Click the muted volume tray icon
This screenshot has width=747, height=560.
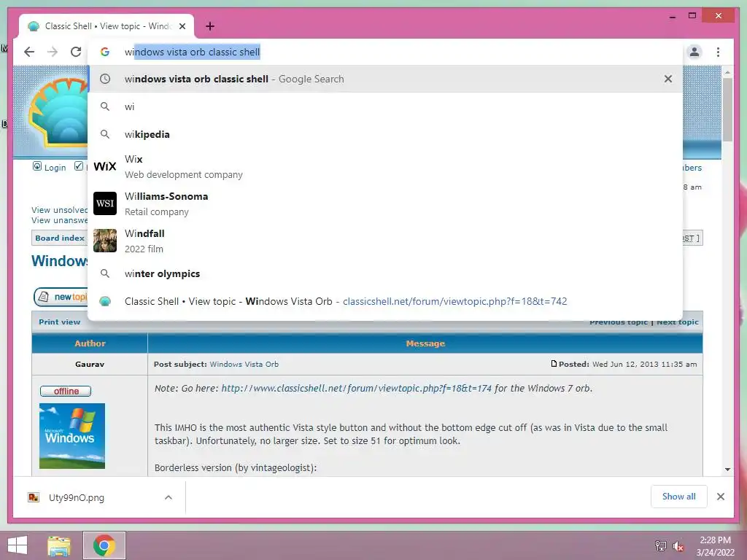[x=678, y=545]
